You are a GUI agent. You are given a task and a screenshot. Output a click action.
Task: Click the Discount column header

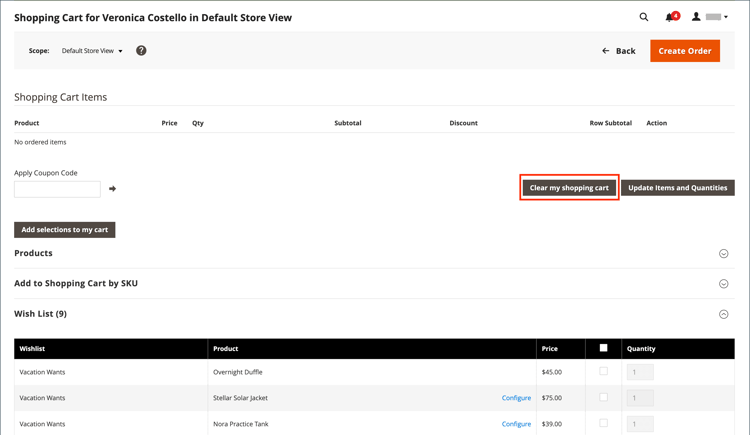[463, 123]
